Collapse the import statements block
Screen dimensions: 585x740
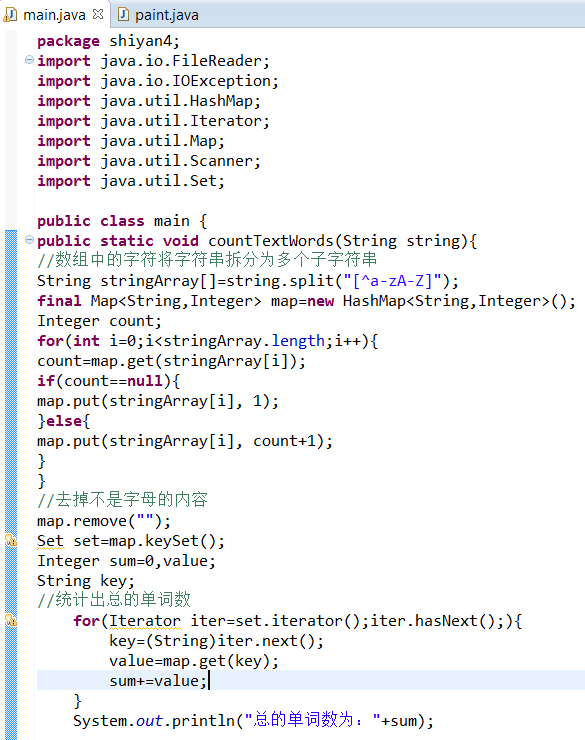[29, 60]
